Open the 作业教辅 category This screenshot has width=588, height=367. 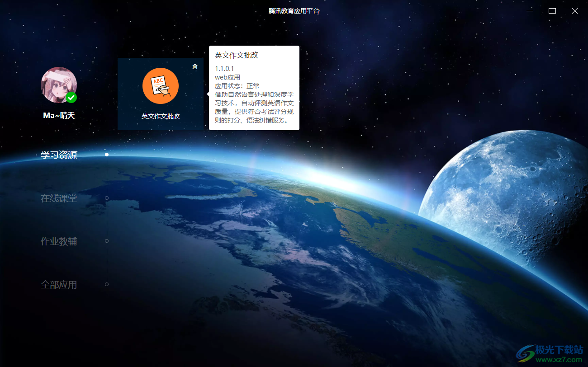pos(59,241)
